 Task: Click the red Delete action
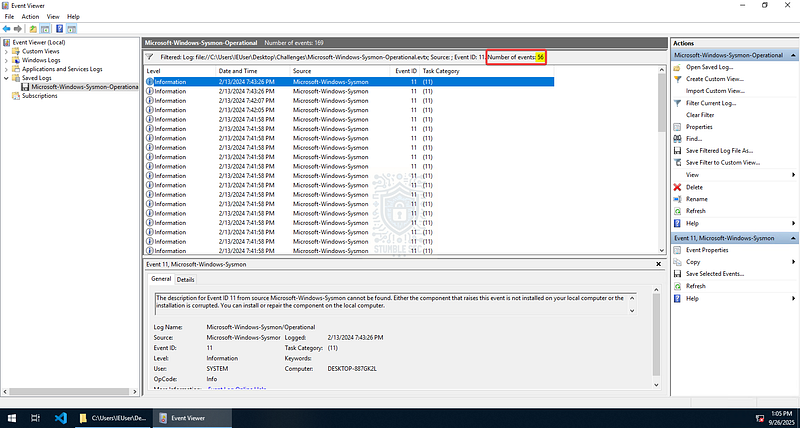pyautogui.click(x=694, y=187)
